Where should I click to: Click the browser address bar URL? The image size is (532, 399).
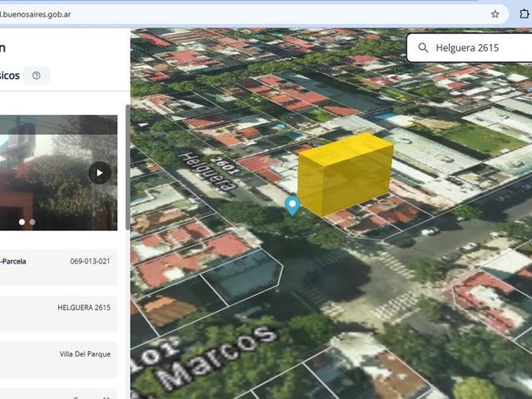click(x=35, y=14)
